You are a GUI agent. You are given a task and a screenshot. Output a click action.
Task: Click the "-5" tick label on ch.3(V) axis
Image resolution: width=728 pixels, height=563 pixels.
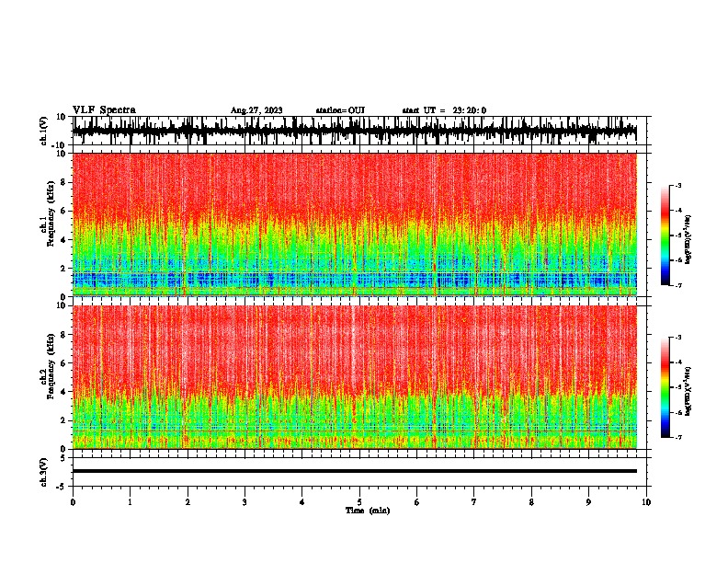click(63, 487)
